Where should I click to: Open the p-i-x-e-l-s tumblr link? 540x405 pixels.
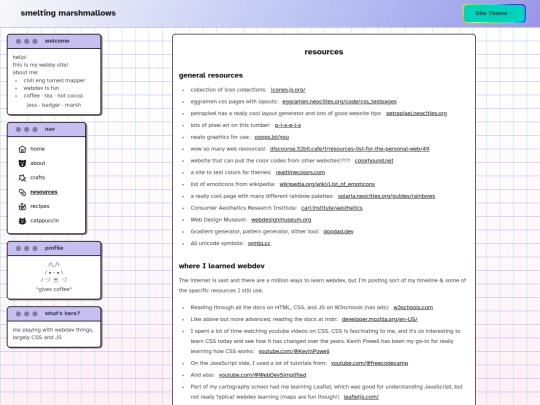coord(288,125)
